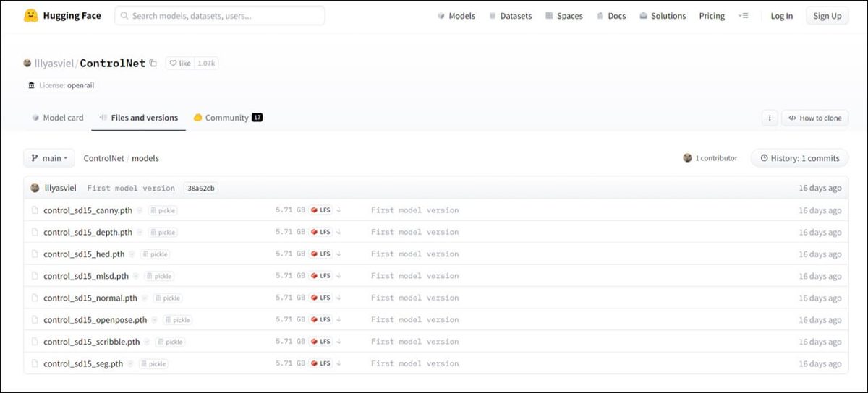Click the pickle badge for control_sd15_seg.pth
This screenshot has height=393, width=868.
coord(153,363)
